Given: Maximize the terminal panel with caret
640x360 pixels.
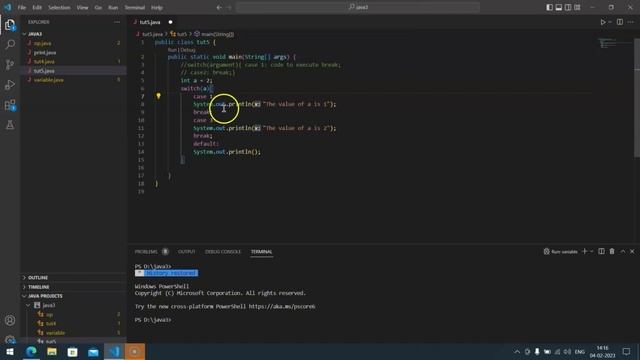Looking at the screenshot, I should click(x=622, y=251).
